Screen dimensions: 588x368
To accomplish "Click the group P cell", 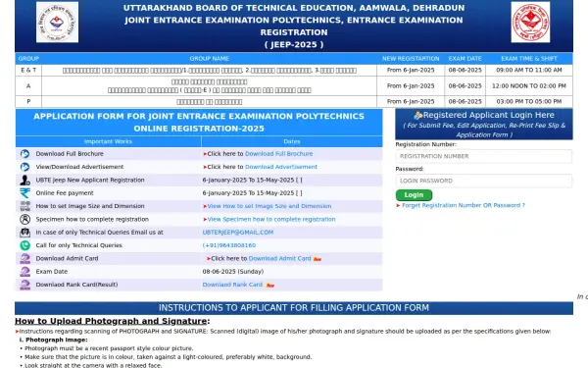I will 28,102.
